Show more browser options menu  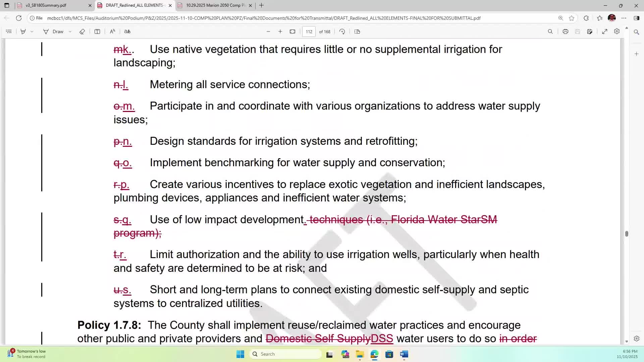pyautogui.click(x=624, y=18)
